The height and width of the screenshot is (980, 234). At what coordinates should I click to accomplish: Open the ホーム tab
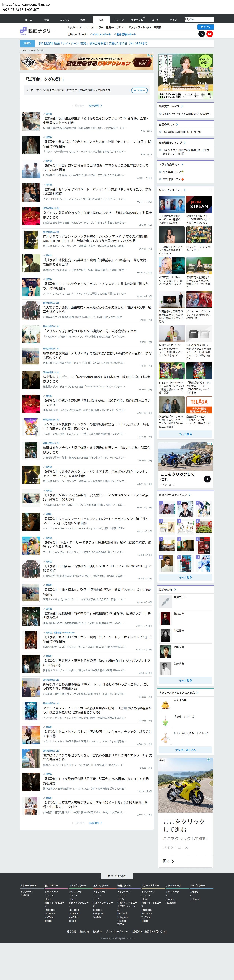click(29, 20)
